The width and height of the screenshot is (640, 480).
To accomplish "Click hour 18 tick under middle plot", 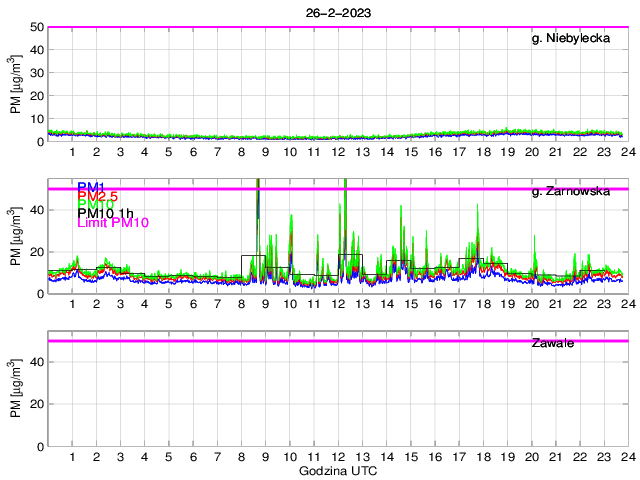I will [x=483, y=304].
